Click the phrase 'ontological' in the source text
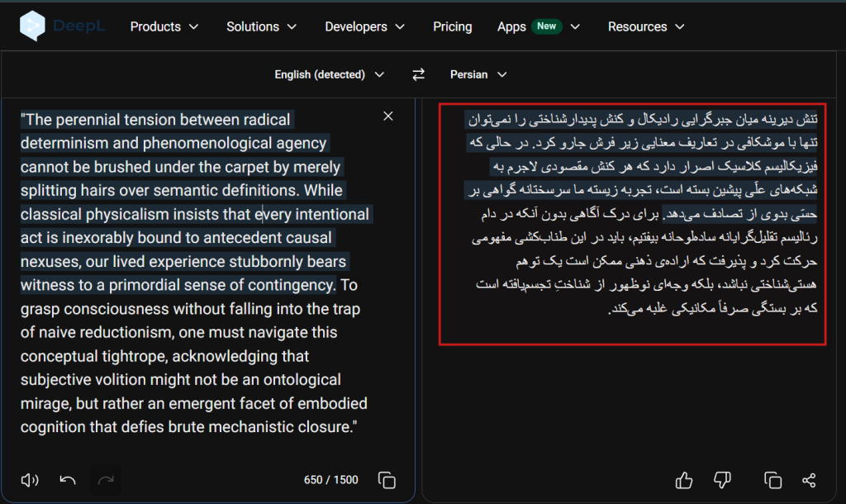 pos(302,379)
